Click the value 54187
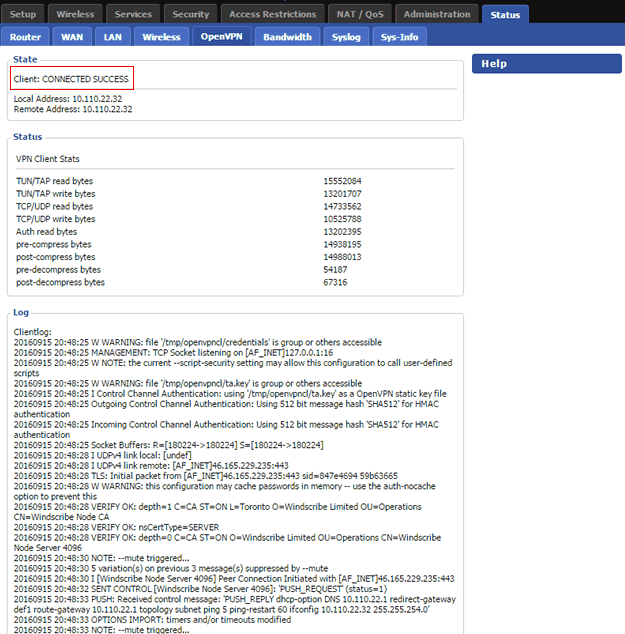Viewport: 625px width, 634px height. pos(335,270)
